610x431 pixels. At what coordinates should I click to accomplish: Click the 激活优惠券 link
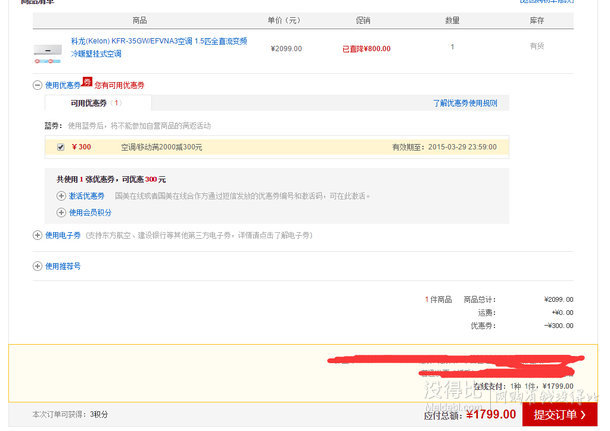pyautogui.click(x=86, y=196)
